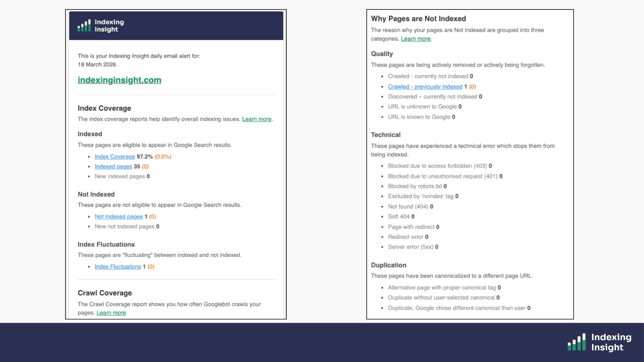This screenshot has width=644, height=362.
Task: Open the indexinginsight.com site link
Action: tap(119, 80)
